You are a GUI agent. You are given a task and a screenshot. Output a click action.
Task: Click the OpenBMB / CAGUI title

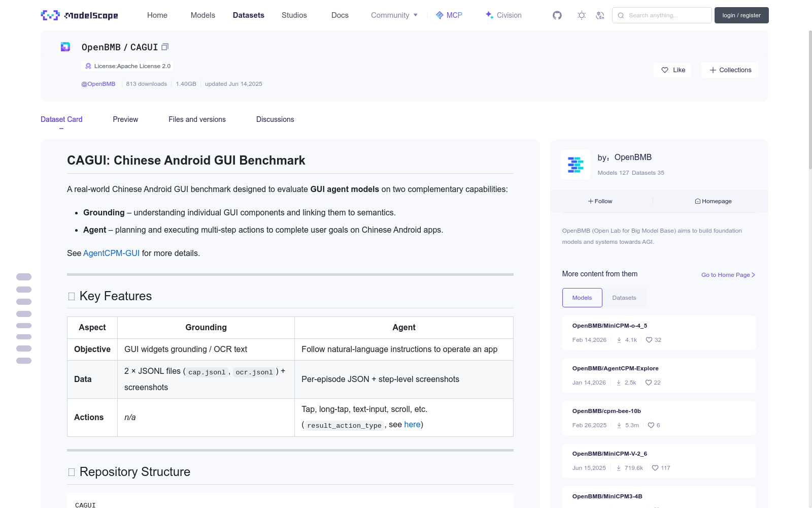[x=120, y=47]
